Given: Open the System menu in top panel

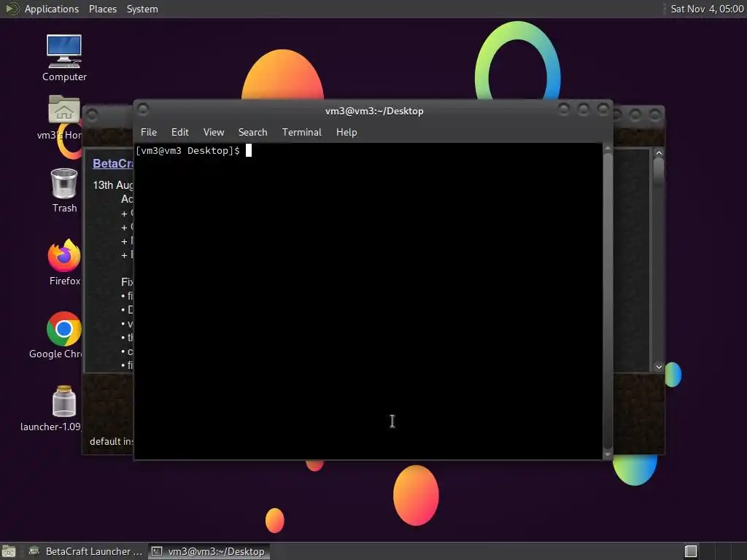Looking at the screenshot, I should coord(142,9).
